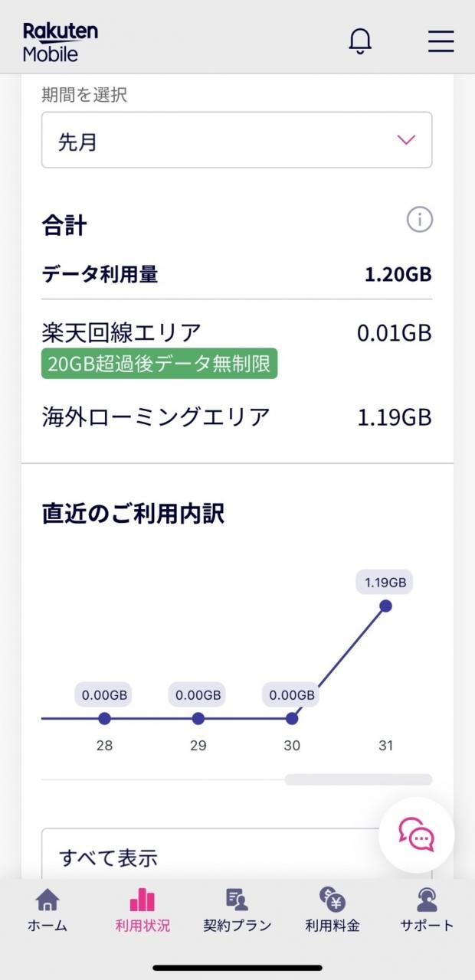This screenshot has height=980, width=475.
Task: Tap the 0.00GB label for day 30
Action: (292, 695)
